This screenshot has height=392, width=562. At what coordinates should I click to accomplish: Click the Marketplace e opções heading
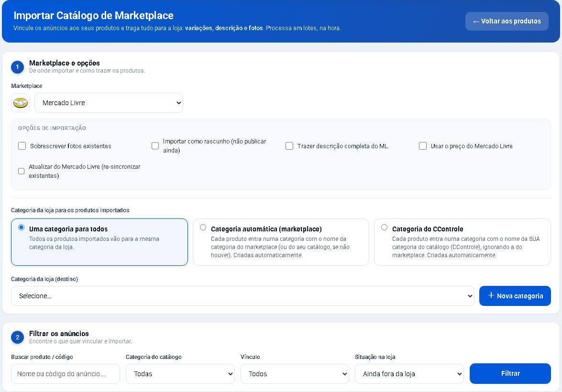(x=65, y=63)
